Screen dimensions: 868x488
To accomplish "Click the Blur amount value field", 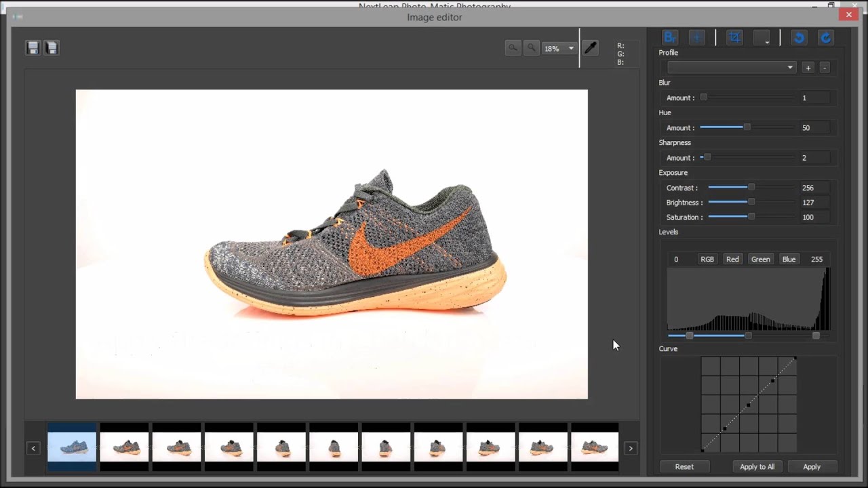I will pyautogui.click(x=816, y=98).
